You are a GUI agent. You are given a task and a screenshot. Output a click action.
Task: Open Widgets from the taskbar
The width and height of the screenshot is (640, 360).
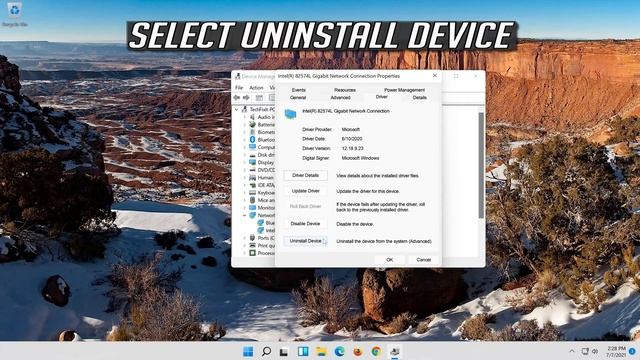(x=303, y=351)
